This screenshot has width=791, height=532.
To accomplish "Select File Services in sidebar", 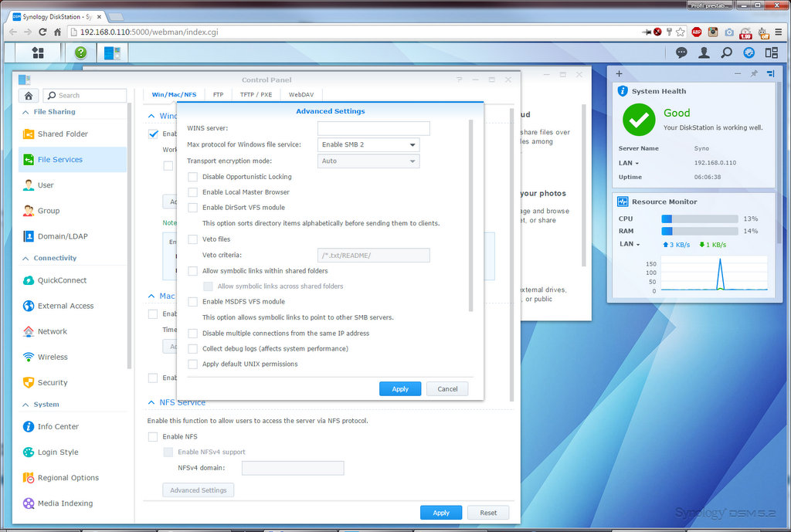I will pos(73,159).
